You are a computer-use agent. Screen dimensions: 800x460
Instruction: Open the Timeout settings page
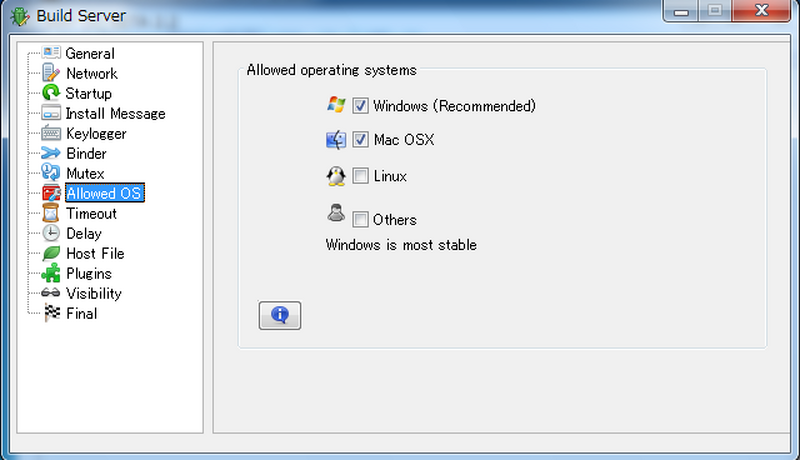(x=91, y=214)
